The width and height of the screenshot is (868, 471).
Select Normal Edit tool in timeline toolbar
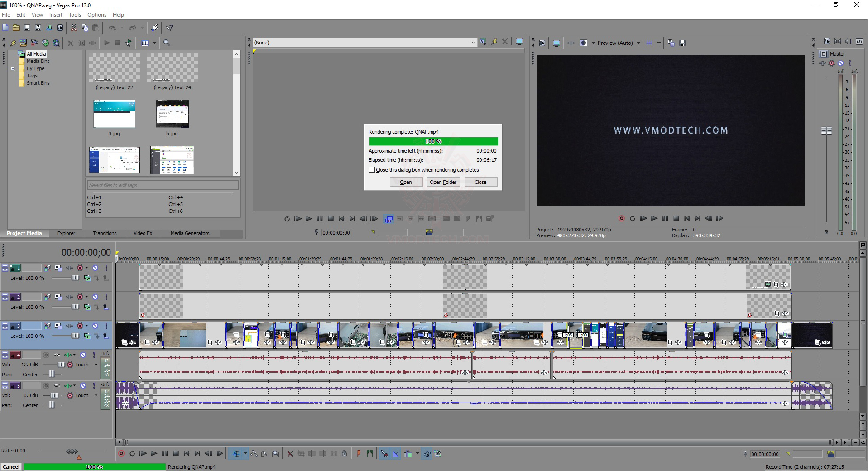[x=236, y=453]
